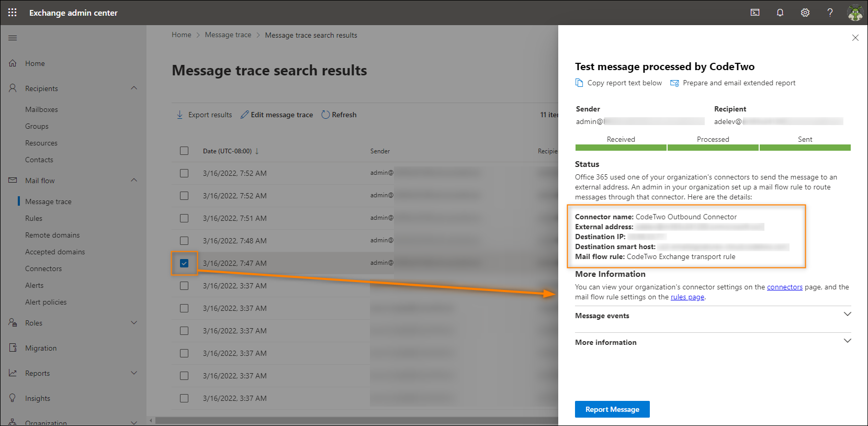
Task: Check the first 7:52 AM row checkbox
Action: 184,173
